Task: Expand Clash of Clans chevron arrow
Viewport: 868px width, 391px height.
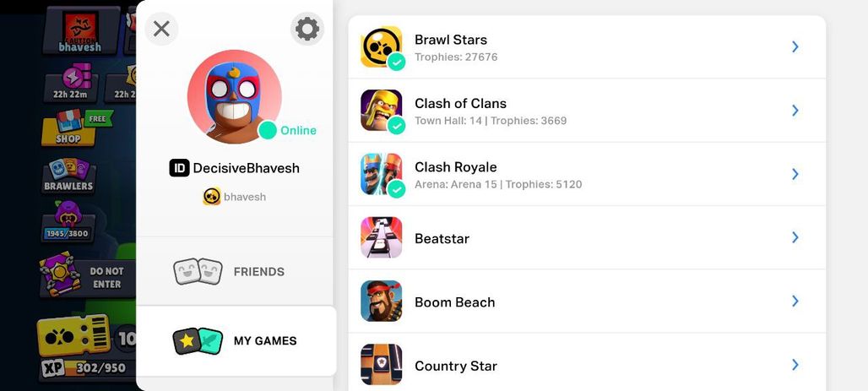Action: pyautogui.click(x=795, y=111)
